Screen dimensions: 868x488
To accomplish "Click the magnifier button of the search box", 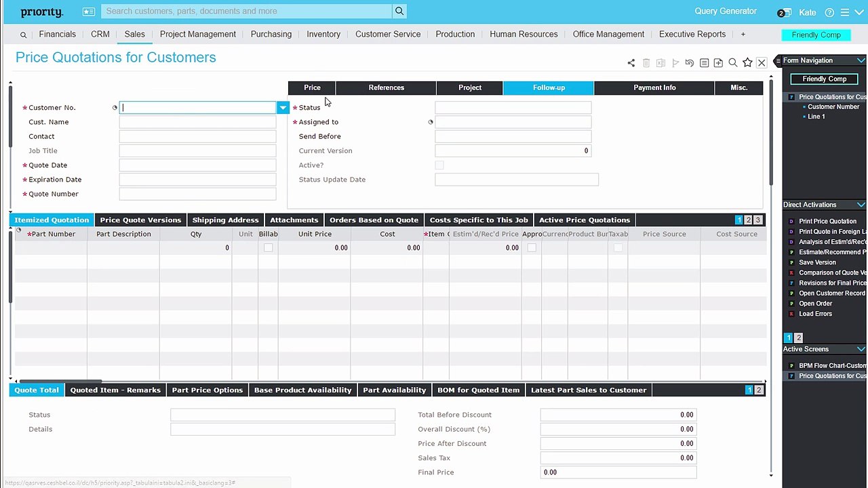I will (x=399, y=11).
